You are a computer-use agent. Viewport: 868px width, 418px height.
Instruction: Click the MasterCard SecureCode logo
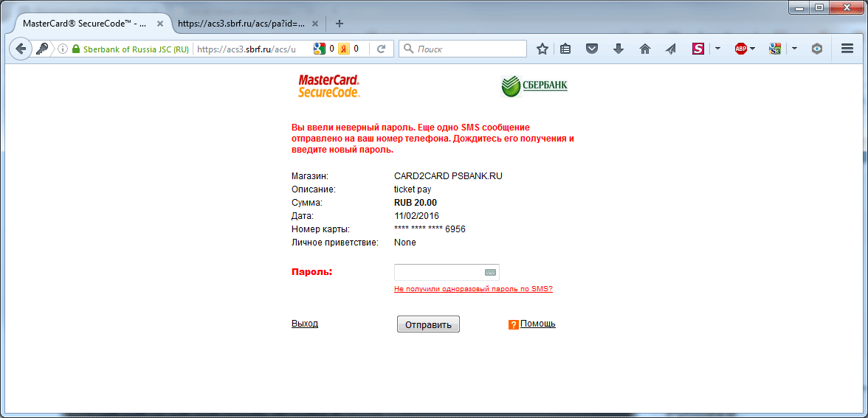[329, 86]
